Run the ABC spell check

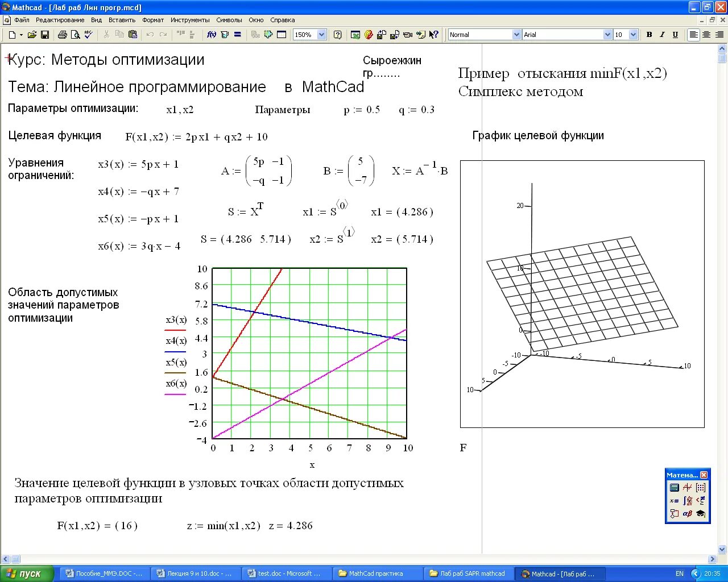(88, 35)
